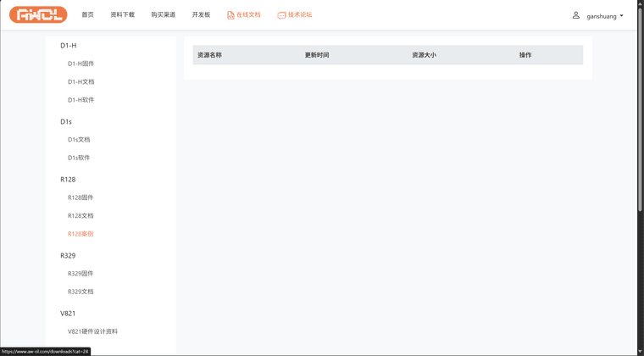Expand the ganshuang account dropdown arrow
Image resolution: width=644 pixels, height=356 pixels.
[x=621, y=16]
